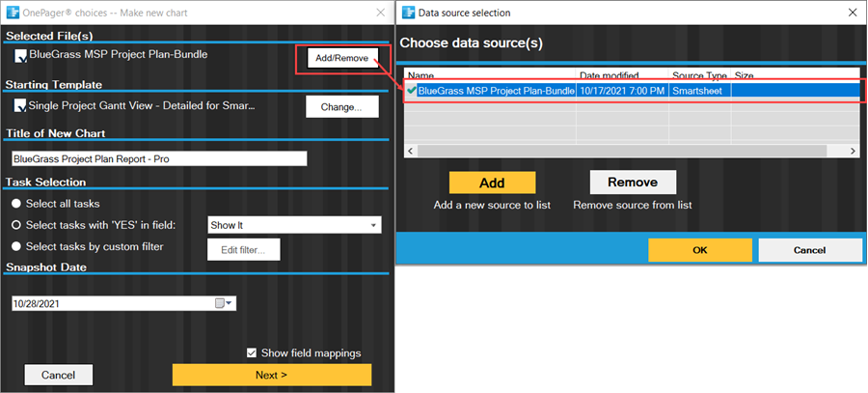
Task: Click the right arrow of the horizontal scrollbar
Action: [x=854, y=151]
